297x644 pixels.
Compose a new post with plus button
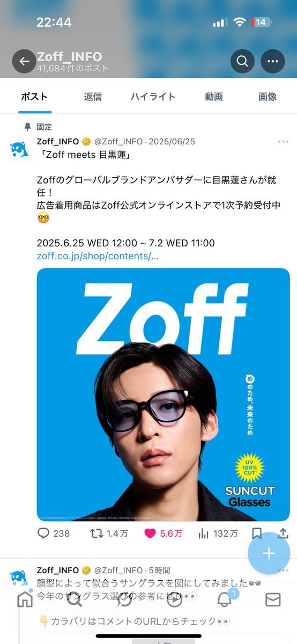coord(269,553)
